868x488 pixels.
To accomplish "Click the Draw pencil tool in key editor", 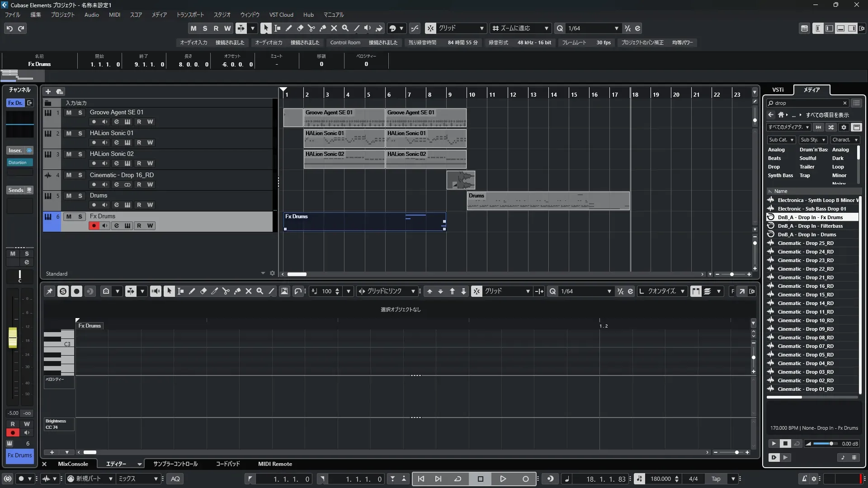I will click(x=192, y=291).
